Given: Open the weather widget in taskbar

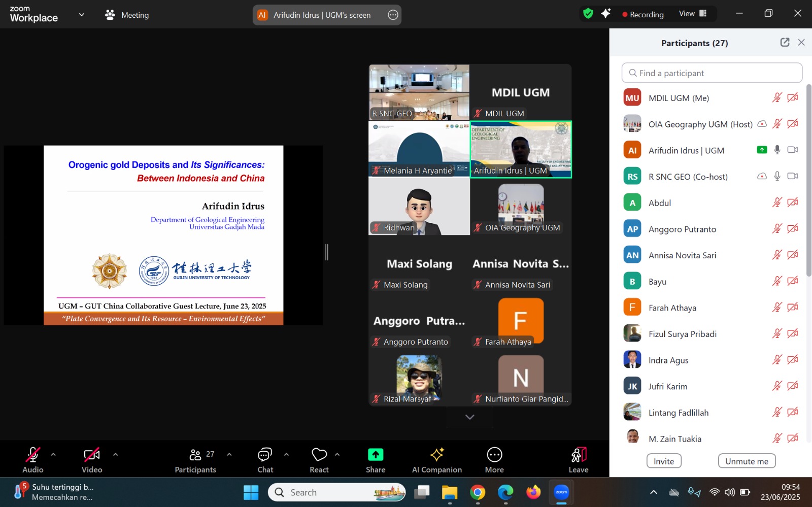Looking at the screenshot, I should coord(54,492).
